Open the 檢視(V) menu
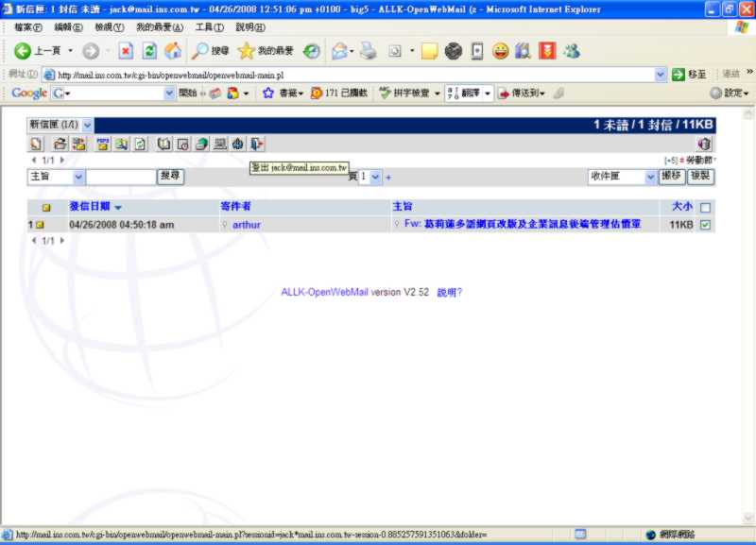 [x=110, y=27]
